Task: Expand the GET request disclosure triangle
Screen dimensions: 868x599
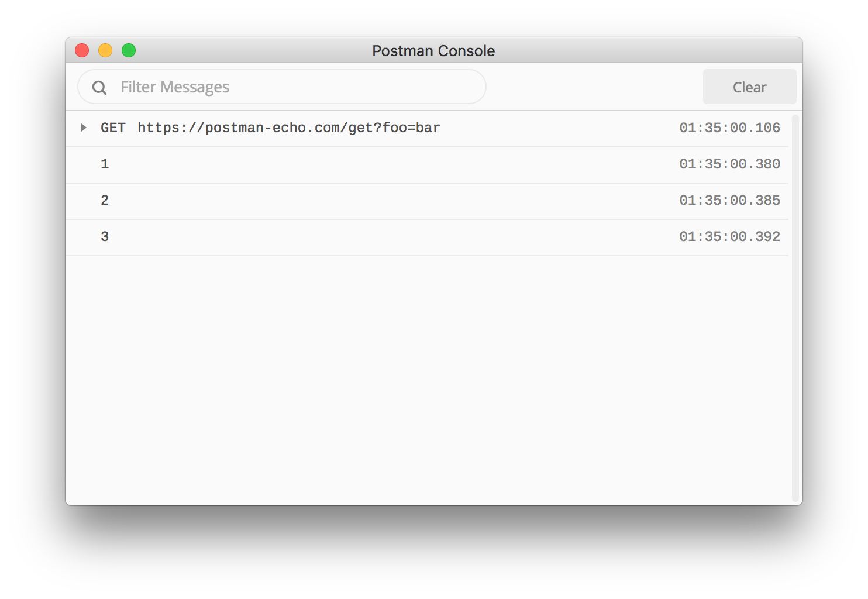Action: click(82, 128)
